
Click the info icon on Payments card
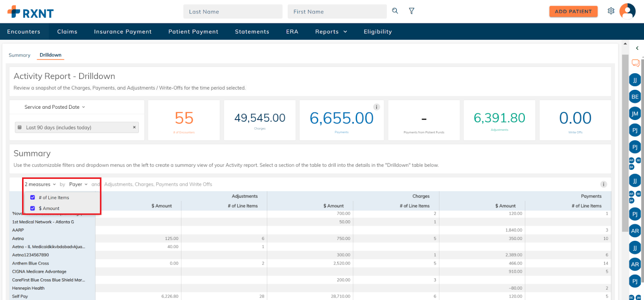pyautogui.click(x=377, y=107)
